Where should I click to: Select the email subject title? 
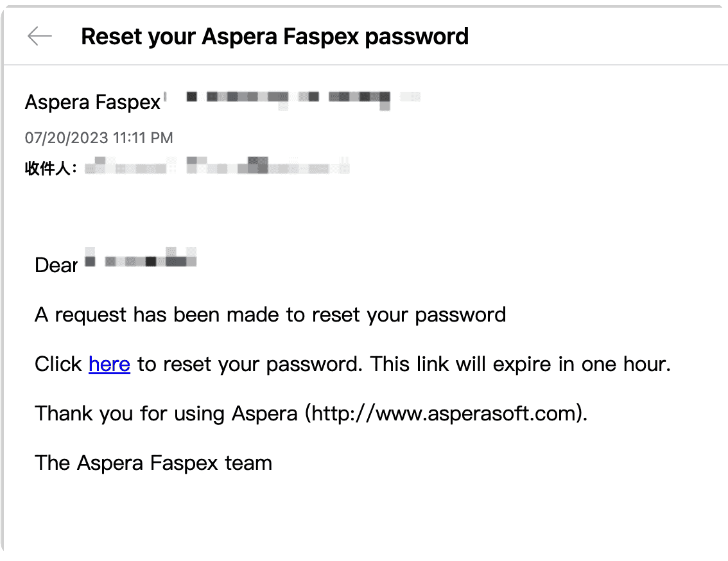[x=275, y=37]
